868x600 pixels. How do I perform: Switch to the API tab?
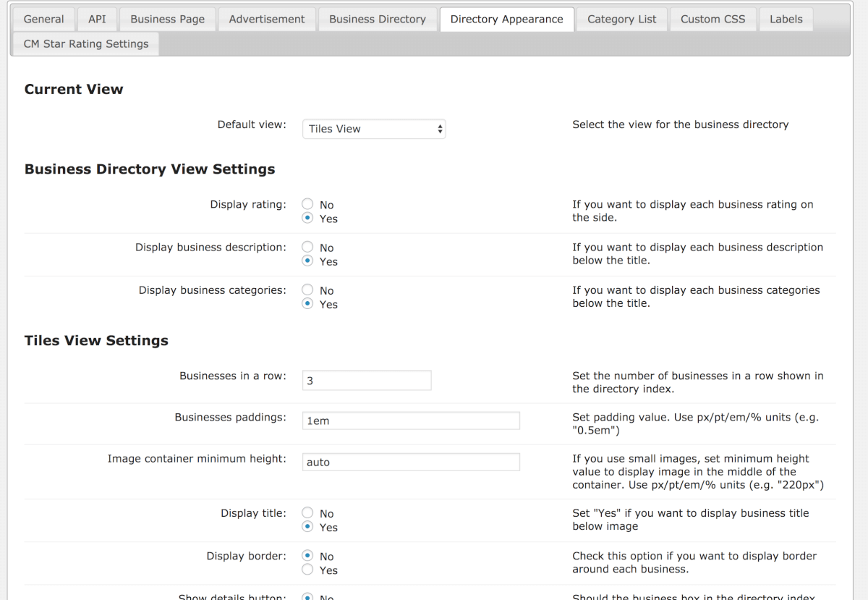coord(97,19)
